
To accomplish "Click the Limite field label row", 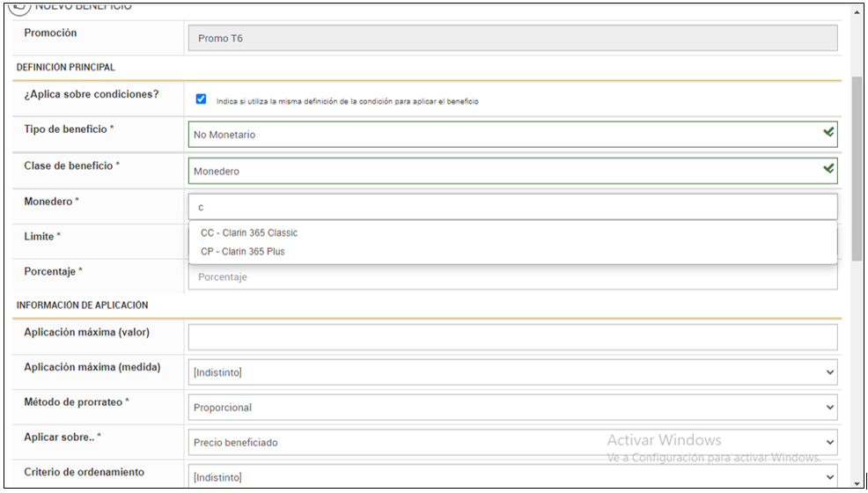I will [42, 237].
